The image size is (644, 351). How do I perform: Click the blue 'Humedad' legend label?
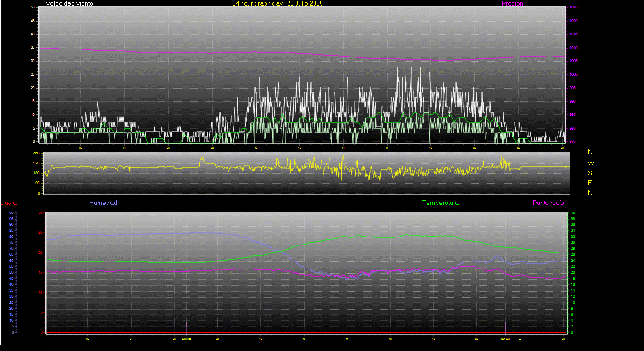pyautogui.click(x=103, y=203)
